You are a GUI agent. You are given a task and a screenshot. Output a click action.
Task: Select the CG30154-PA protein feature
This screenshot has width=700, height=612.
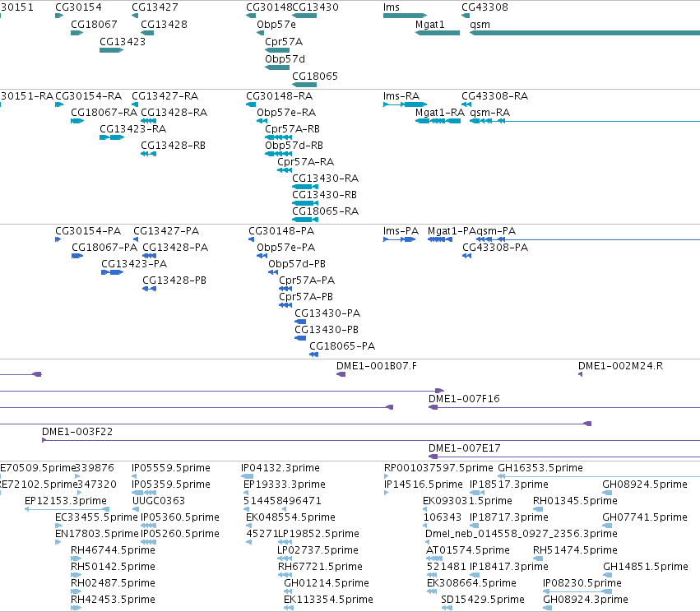(x=58, y=239)
